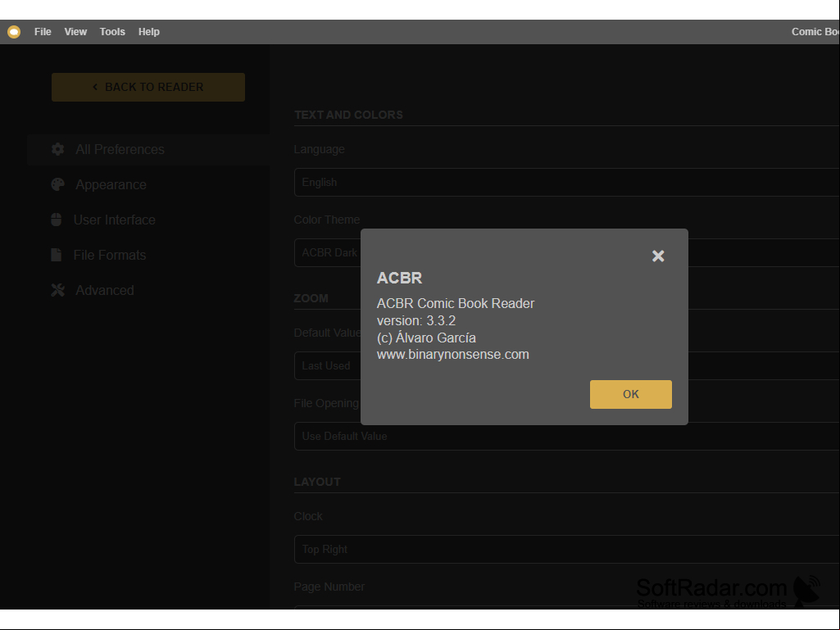Click the ZOOM section heading

tap(311, 298)
